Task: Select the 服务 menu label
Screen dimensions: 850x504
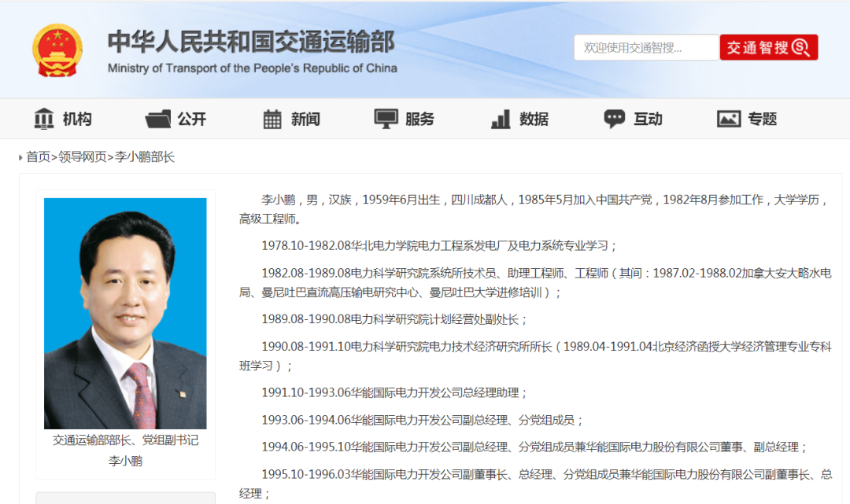Action: click(x=419, y=119)
